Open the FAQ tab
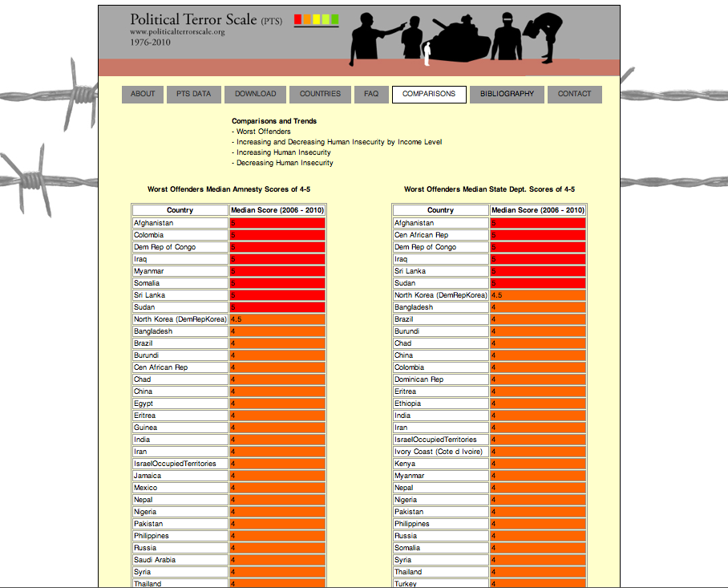 click(371, 95)
